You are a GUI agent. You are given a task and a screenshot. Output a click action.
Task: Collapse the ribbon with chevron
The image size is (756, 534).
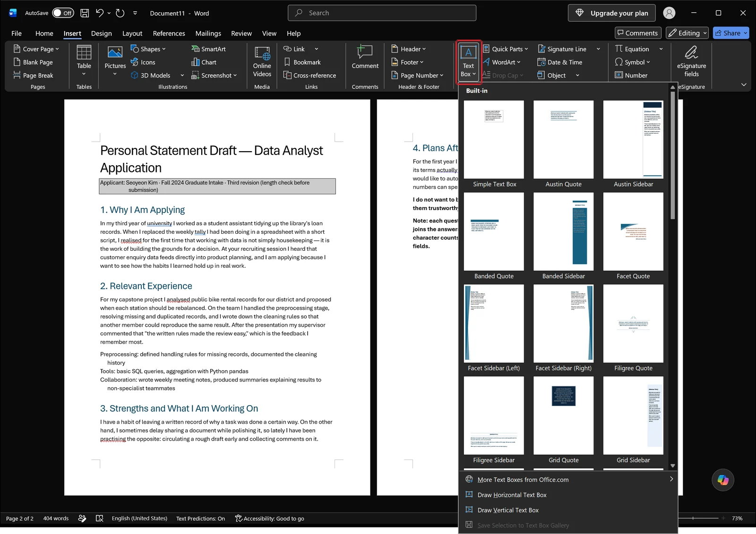[744, 85]
